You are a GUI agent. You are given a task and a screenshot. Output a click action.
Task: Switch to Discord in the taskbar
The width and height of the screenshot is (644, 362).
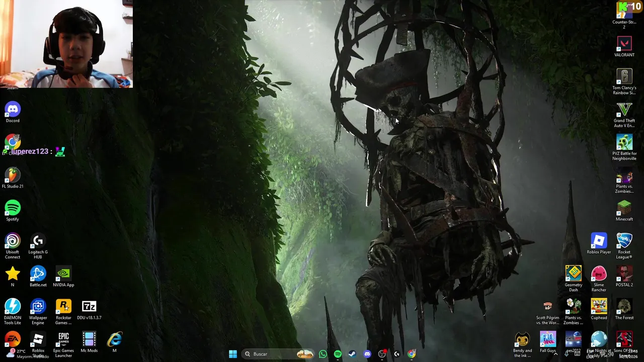tap(367, 354)
